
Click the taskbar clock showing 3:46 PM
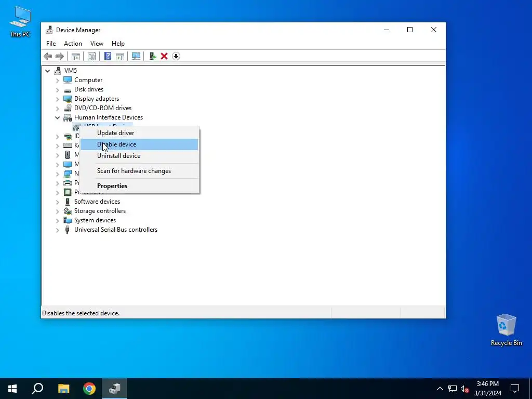point(487,389)
